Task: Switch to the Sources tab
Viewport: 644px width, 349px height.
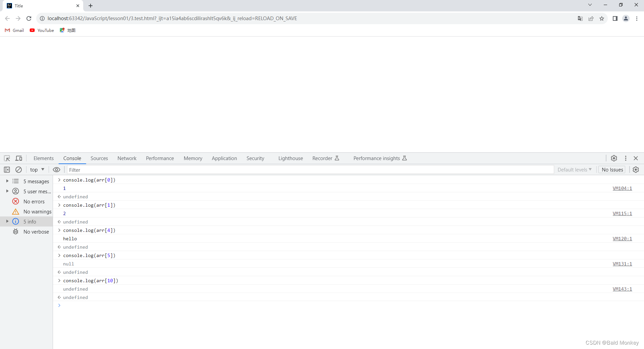Action: (x=99, y=158)
